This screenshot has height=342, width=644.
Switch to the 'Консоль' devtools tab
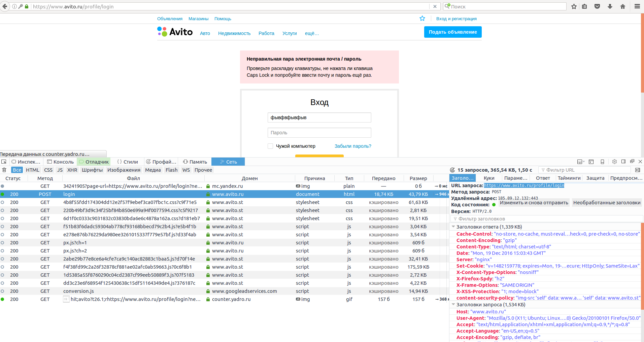(60, 162)
